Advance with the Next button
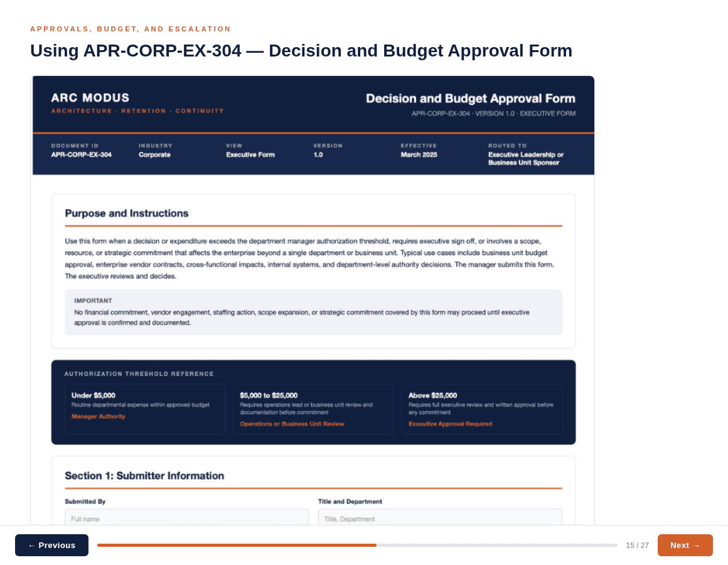The height and width of the screenshot is (565, 728). pos(685,545)
